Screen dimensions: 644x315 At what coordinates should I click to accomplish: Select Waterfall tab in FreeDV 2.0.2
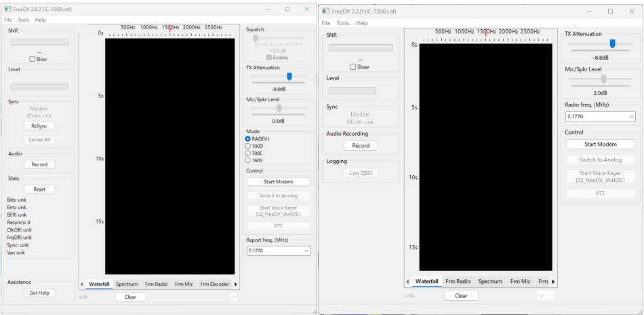click(100, 284)
